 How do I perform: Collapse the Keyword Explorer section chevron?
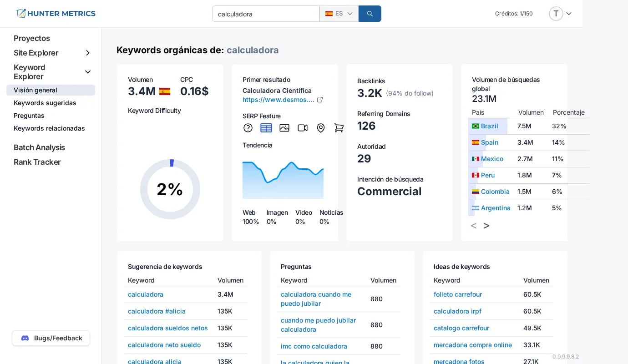[88, 72]
